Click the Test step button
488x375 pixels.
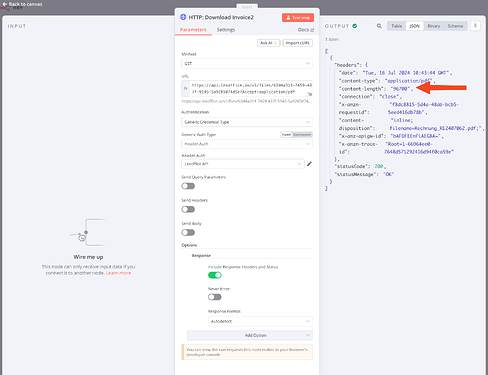tap(298, 17)
